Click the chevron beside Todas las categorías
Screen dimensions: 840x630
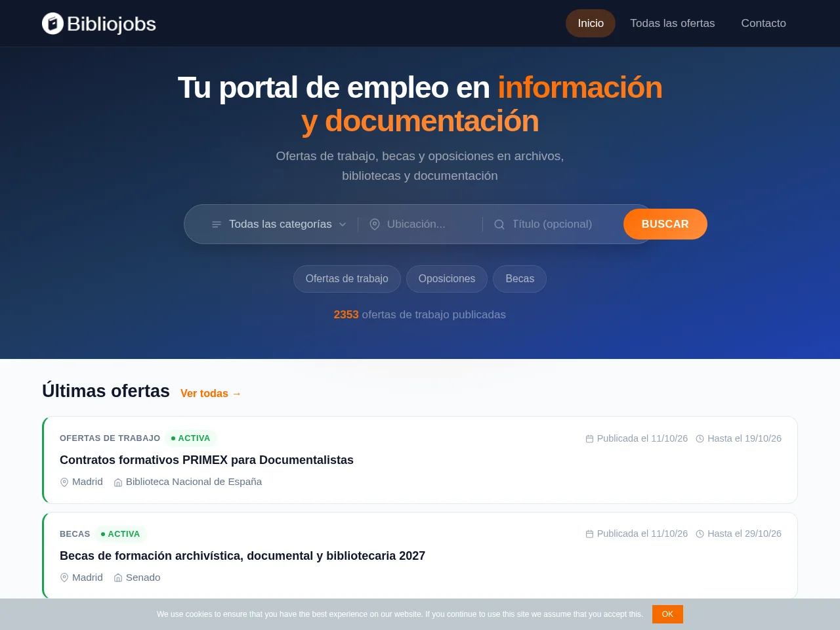tap(343, 224)
